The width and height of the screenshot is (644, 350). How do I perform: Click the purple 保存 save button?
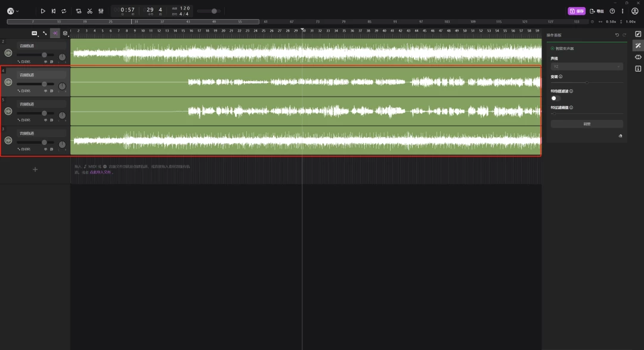tap(576, 11)
